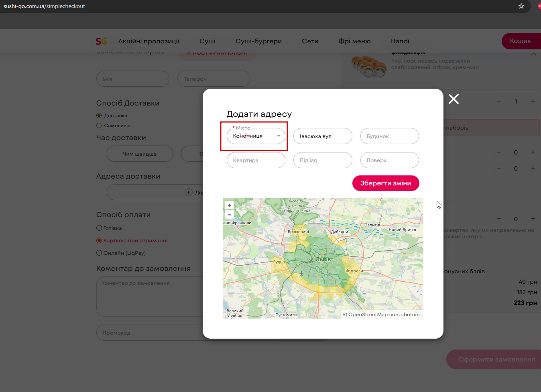Click the Львів label on the map
The image size is (541, 392).
323,259
